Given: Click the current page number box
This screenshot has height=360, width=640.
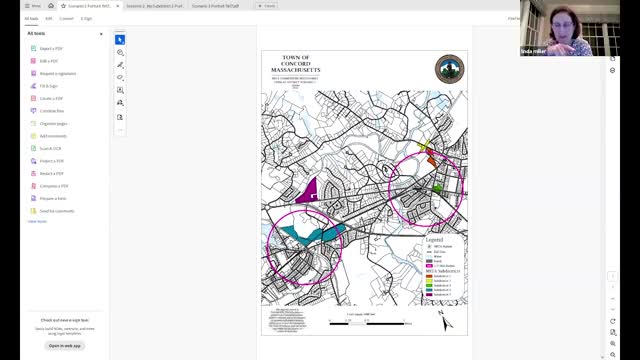Looking at the screenshot, I should (612, 276).
